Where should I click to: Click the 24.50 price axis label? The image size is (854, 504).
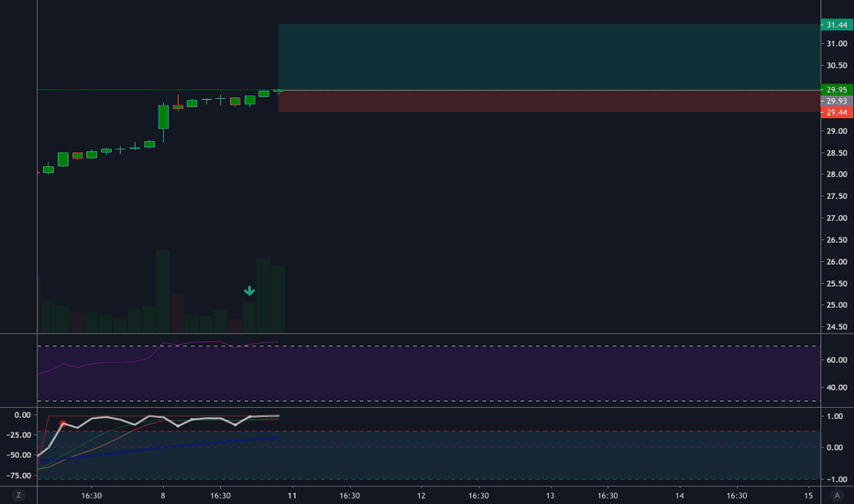tap(837, 327)
